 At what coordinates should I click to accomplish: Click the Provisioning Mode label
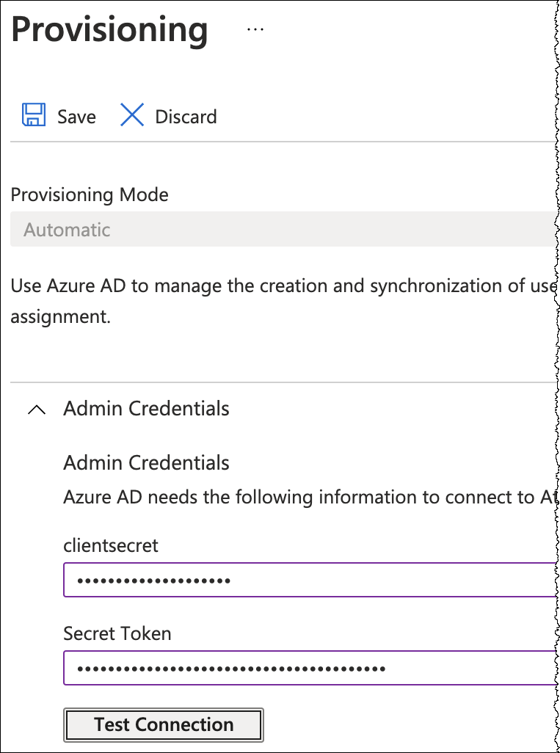[90, 195]
